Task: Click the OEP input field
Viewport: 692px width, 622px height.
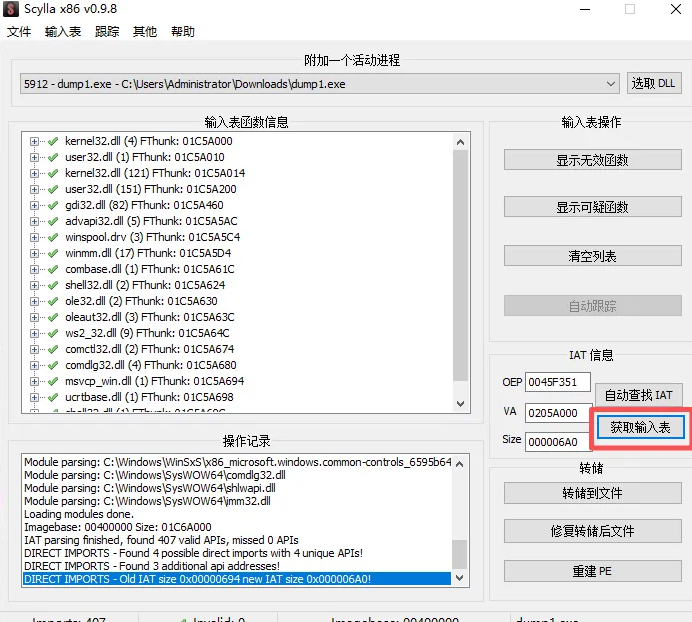Action: pos(557,382)
